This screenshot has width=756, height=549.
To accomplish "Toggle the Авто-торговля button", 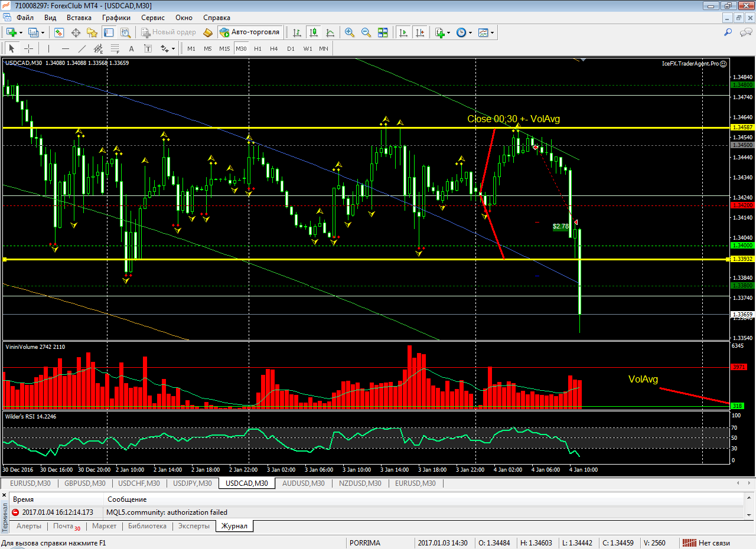I will click(249, 32).
